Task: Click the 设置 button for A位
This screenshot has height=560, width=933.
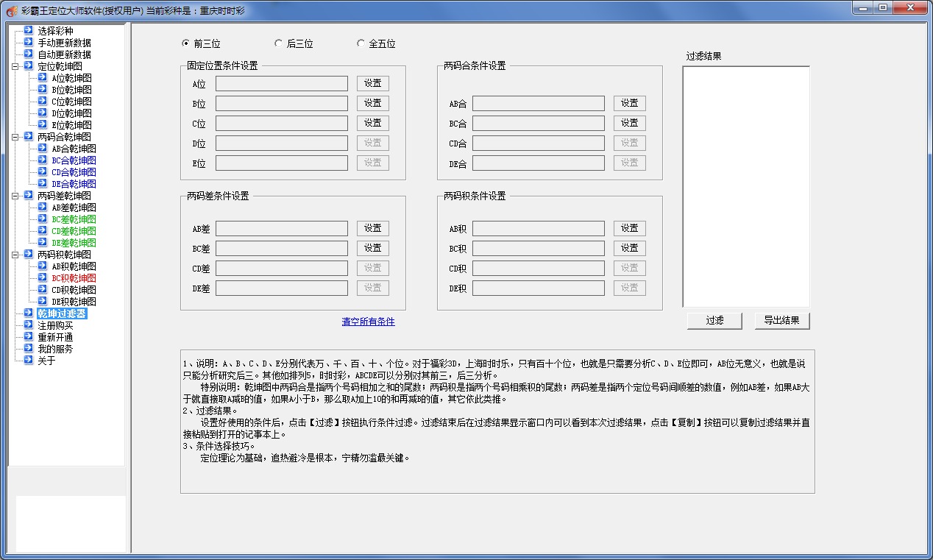Action: (x=373, y=84)
